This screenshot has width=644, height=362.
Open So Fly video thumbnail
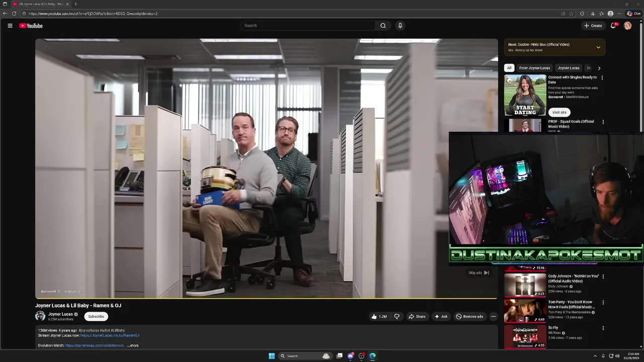(x=525, y=337)
